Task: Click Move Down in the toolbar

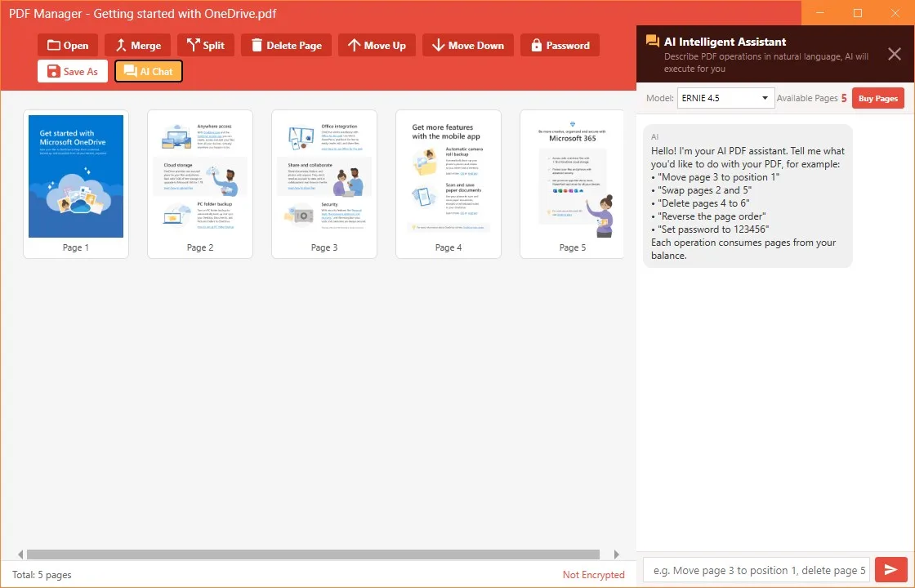Action: (468, 46)
